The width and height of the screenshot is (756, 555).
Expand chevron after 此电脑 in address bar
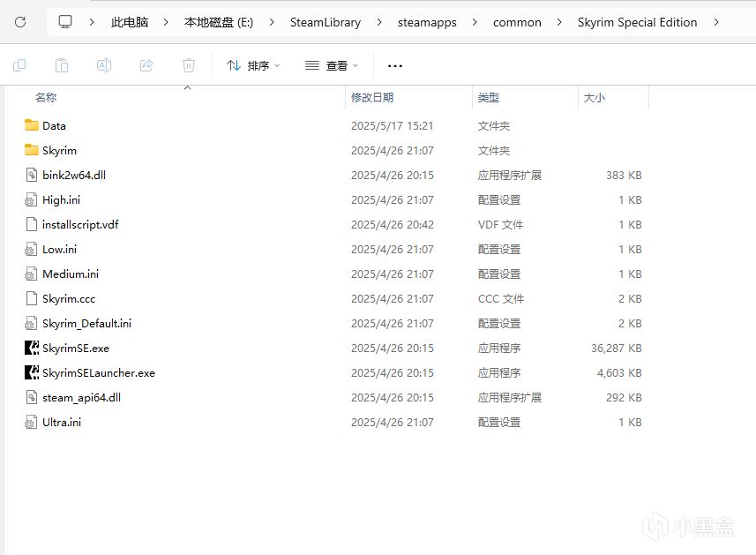coord(165,22)
